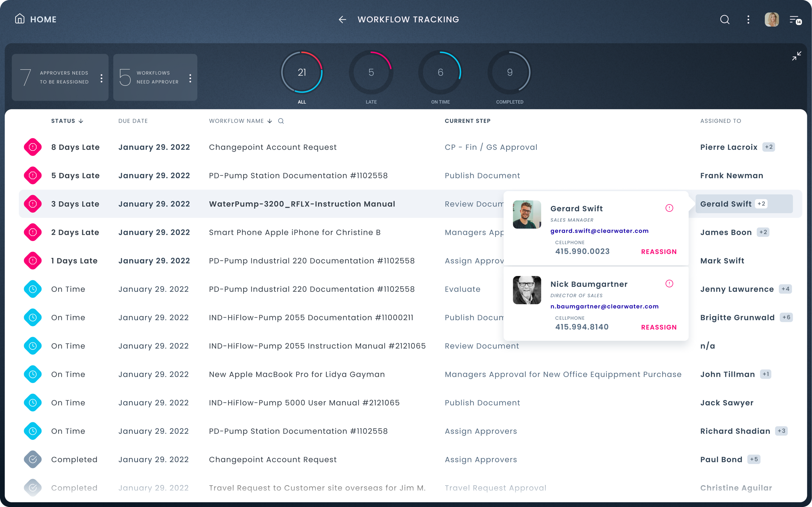Collapse the panel using the shrink arrows icon
The image size is (812, 507).
pyautogui.click(x=796, y=56)
